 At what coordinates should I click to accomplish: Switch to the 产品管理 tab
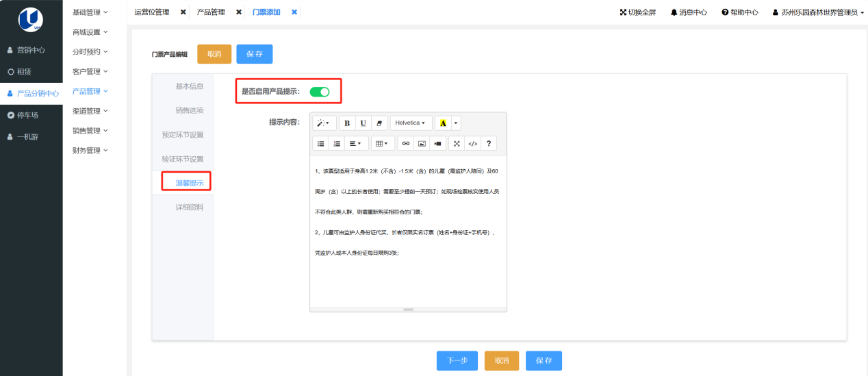pyautogui.click(x=211, y=12)
